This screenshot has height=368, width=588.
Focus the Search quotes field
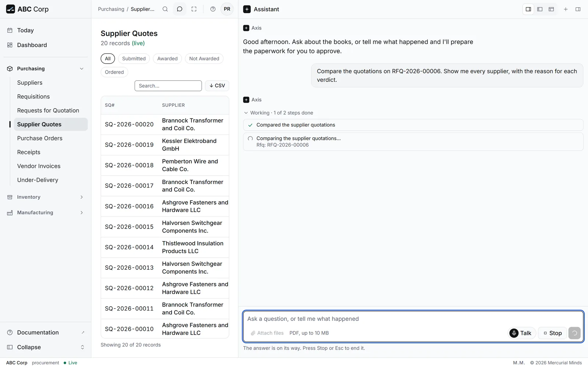tap(168, 86)
